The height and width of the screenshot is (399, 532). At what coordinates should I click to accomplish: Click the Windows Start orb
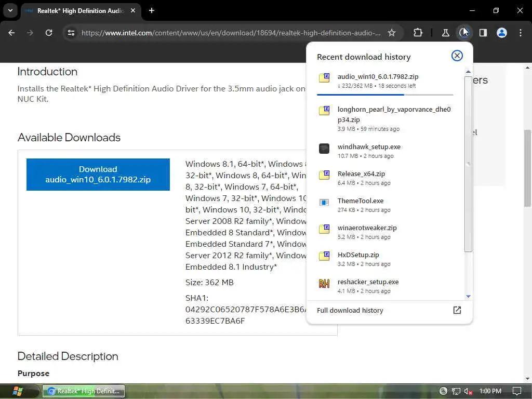click(x=17, y=391)
